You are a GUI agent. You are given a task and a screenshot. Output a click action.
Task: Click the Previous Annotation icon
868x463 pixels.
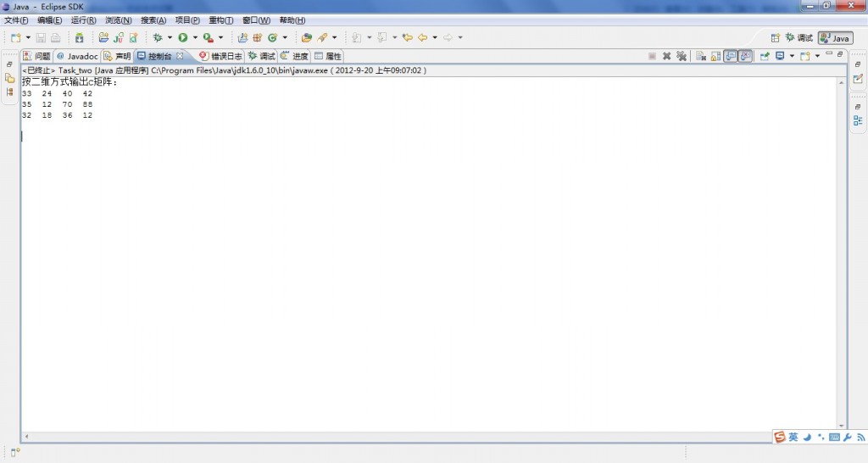pyautogui.click(x=382, y=37)
